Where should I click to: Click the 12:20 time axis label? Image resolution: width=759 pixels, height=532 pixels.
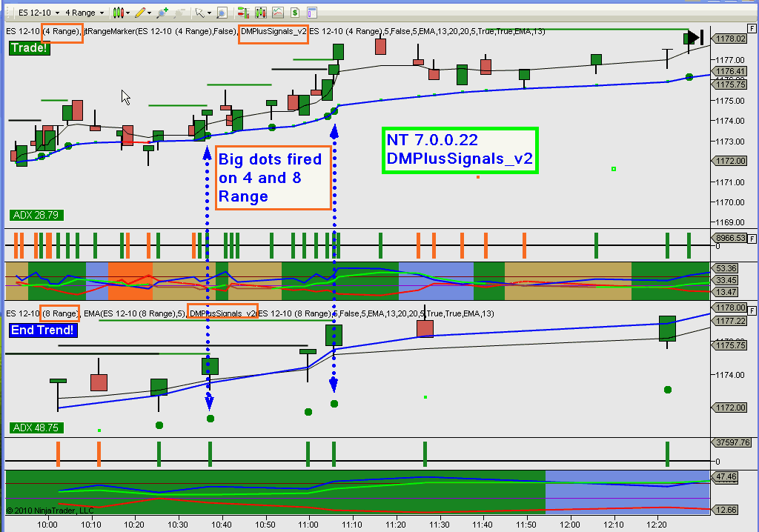click(657, 525)
